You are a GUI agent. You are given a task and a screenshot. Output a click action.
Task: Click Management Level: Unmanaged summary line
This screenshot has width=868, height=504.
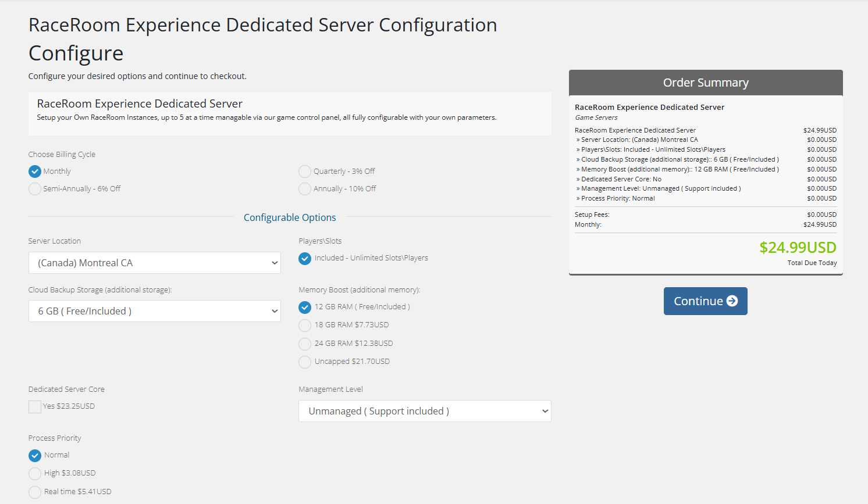(706, 188)
